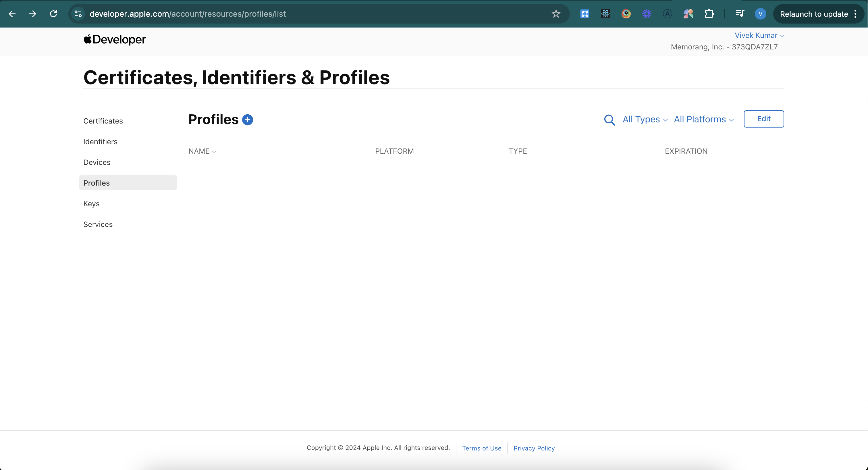Click the Chrome profile avatar V
868x470 pixels.
[x=760, y=14]
